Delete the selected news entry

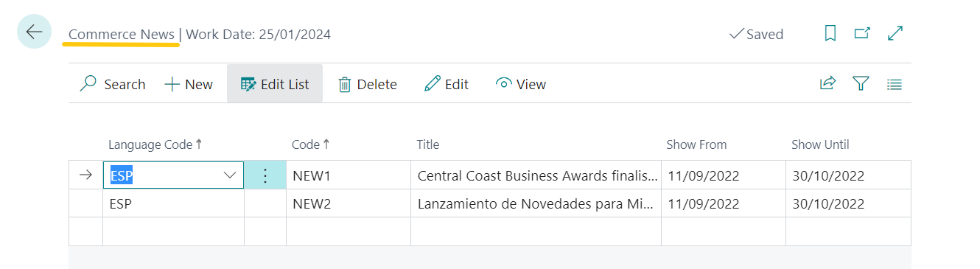point(368,84)
